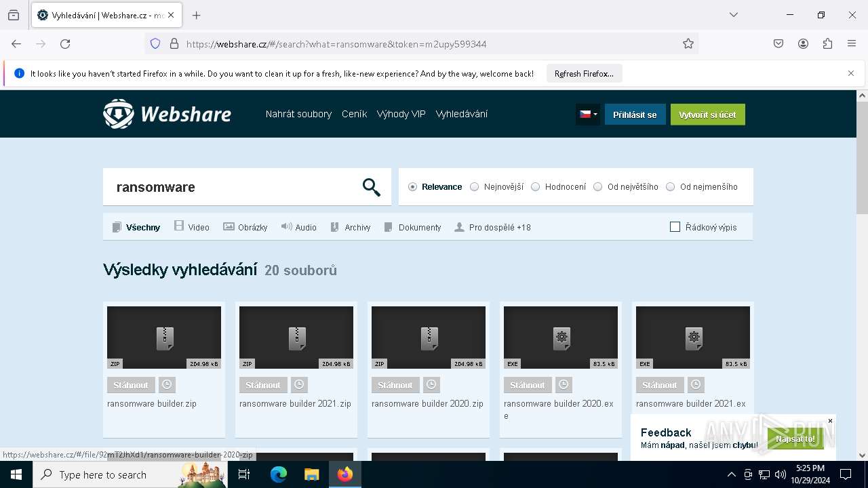Open the Ceník page
868x488 pixels.
(354, 114)
